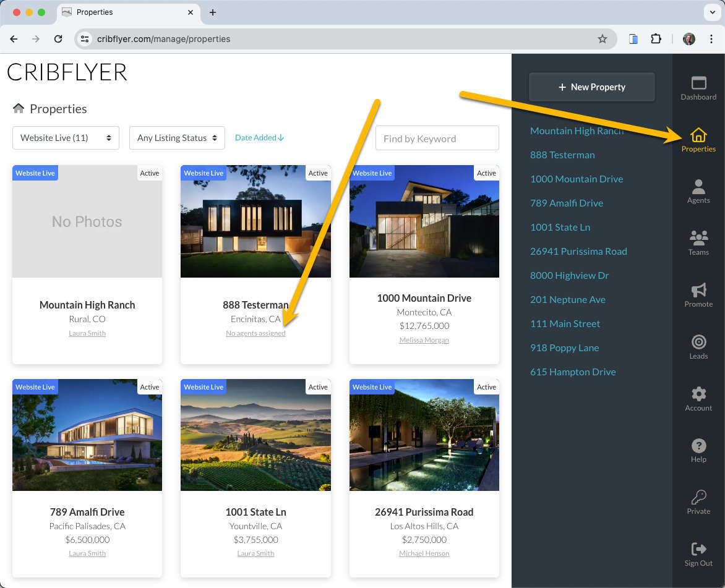Screen dimensions: 725x588
Task: Focus the Find by Keyword field
Action: point(437,138)
